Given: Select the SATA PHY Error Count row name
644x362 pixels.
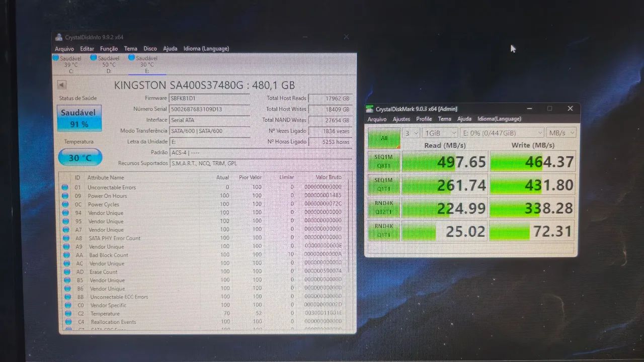Looking at the screenshot, I should 115,238.
